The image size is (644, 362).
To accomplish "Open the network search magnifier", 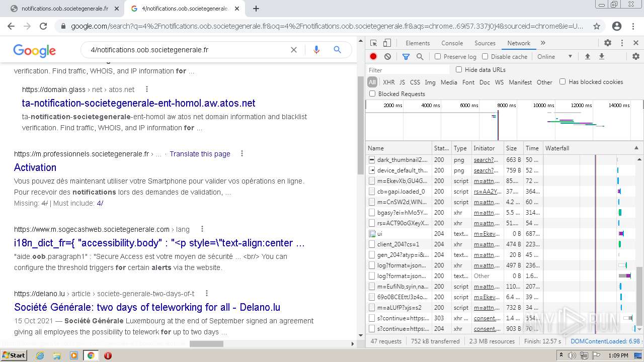I will (420, 57).
